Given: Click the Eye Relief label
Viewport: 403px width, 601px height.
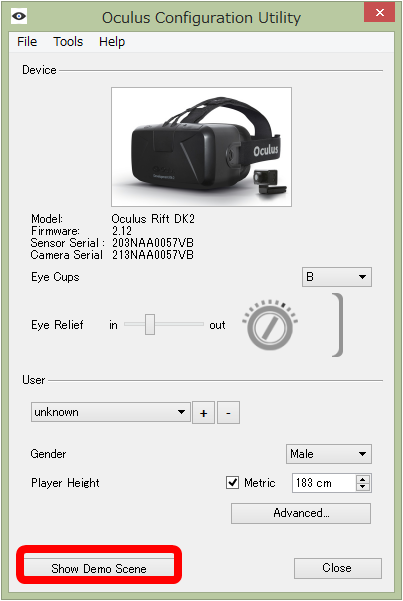Looking at the screenshot, I should (57, 325).
